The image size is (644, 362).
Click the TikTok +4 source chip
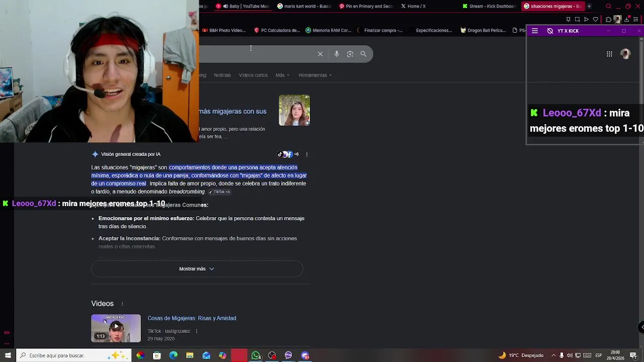point(219,192)
